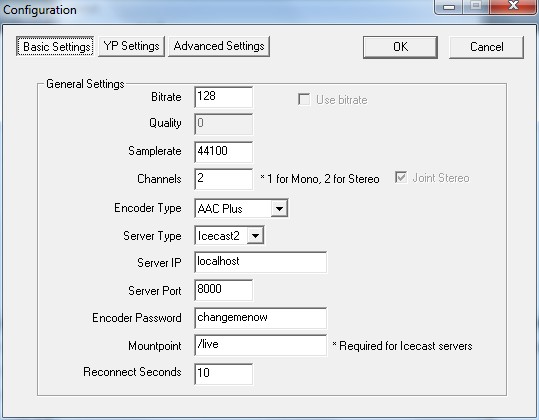Click the Channels input field
Image resolution: width=539 pixels, height=420 pixels.
click(x=223, y=179)
